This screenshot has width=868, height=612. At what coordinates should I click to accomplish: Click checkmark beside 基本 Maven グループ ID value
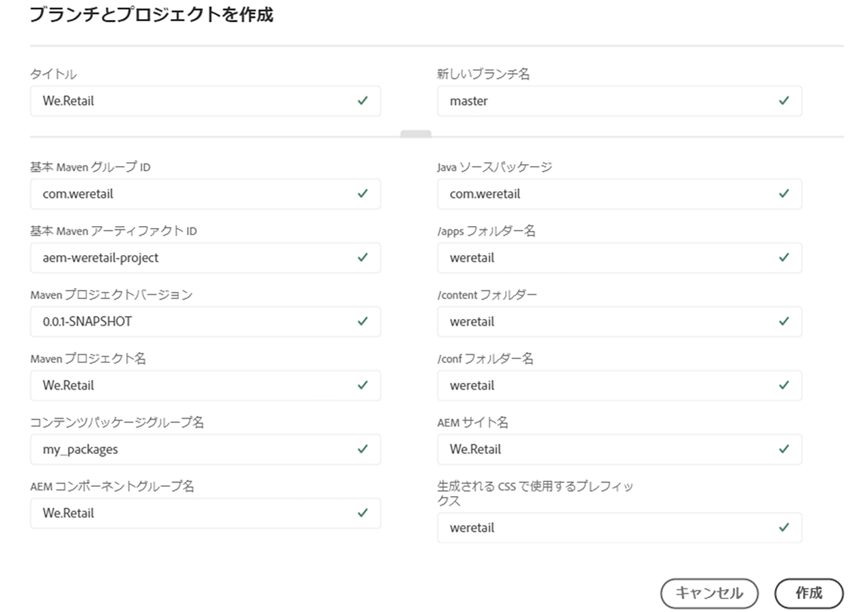(x=363, y=193)
